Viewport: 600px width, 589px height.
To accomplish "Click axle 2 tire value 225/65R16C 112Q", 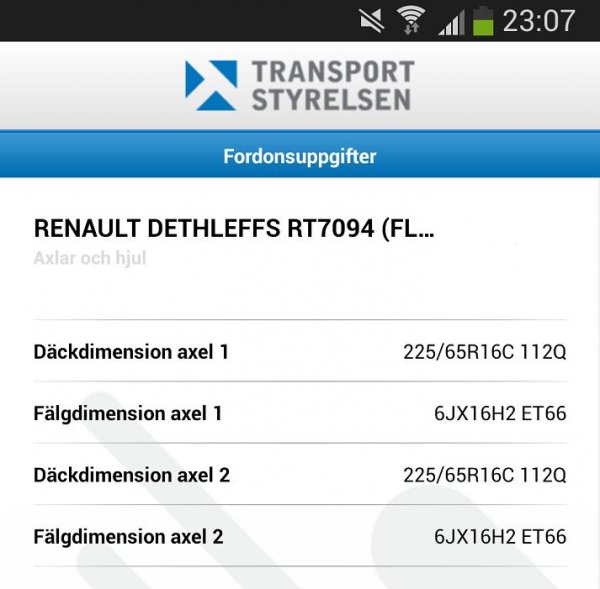I will [x=485, y=475].
